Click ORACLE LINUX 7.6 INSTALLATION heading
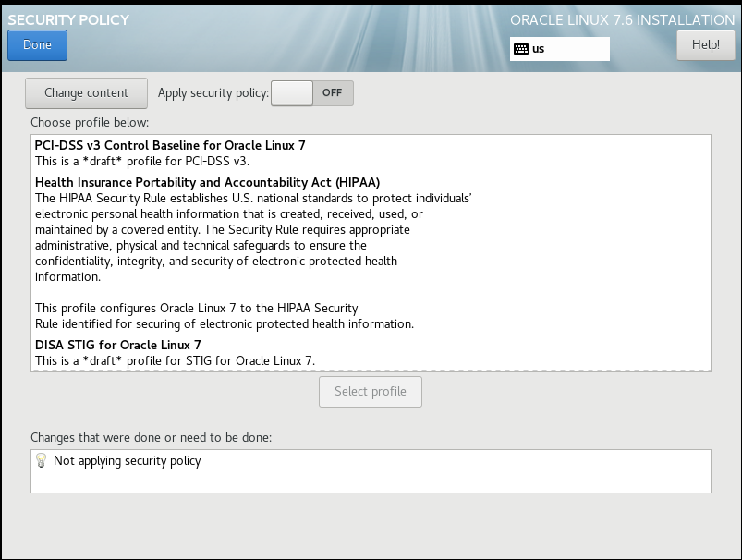The image size is (742, 560). coord(622,20)
